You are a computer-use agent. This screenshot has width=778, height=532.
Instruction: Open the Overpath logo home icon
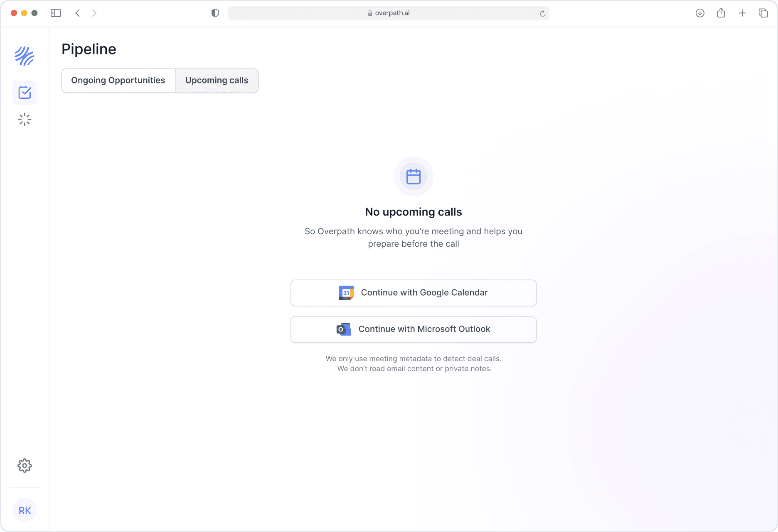point(25,56)
